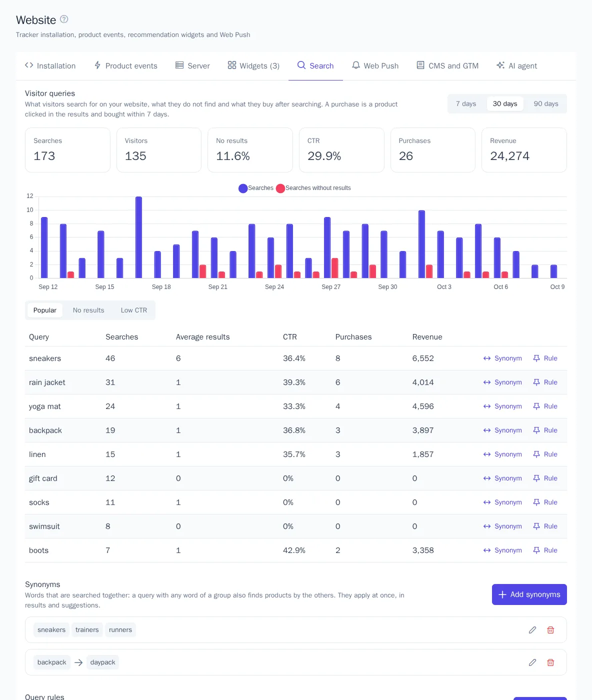Image resolution: width=592 pixels, height=700 pixels.
Task: Create rule for sneakers query
Action: (x=545, y=358)
